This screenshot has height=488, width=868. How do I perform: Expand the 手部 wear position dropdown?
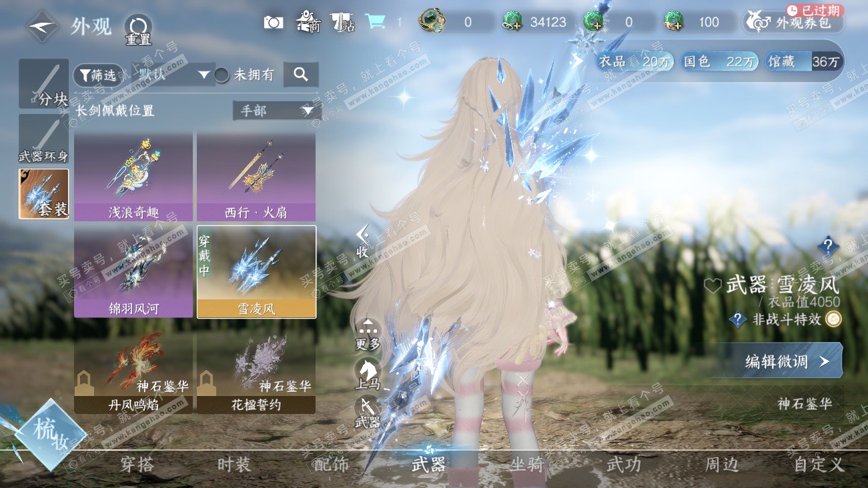click(277, 111)
